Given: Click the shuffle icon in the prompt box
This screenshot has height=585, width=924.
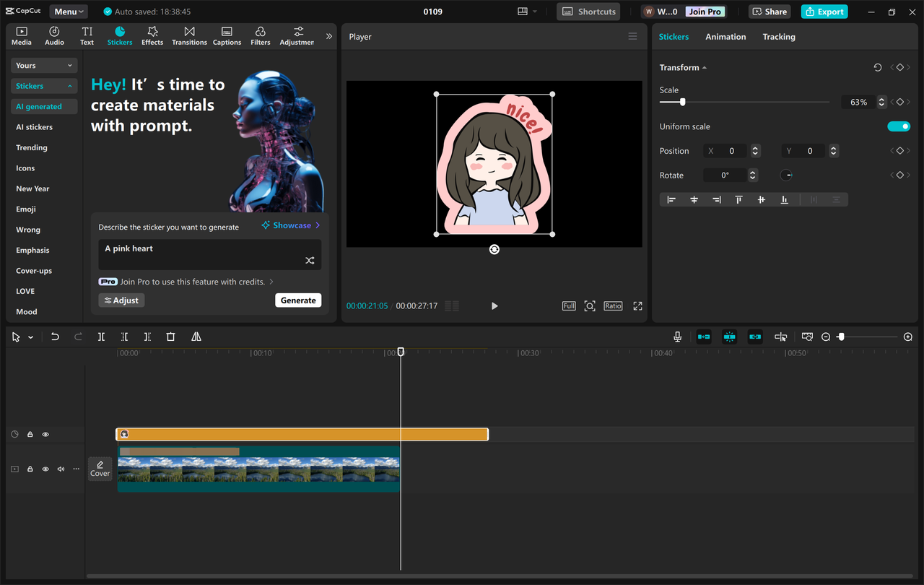Looking at the screenshot, I should click(310, 259).
